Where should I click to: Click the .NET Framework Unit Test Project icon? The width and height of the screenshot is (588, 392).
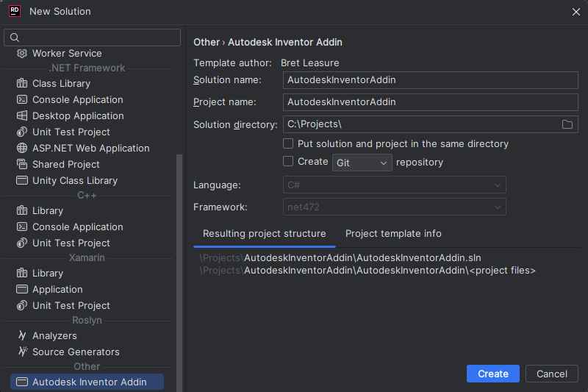tap(22, 132)
